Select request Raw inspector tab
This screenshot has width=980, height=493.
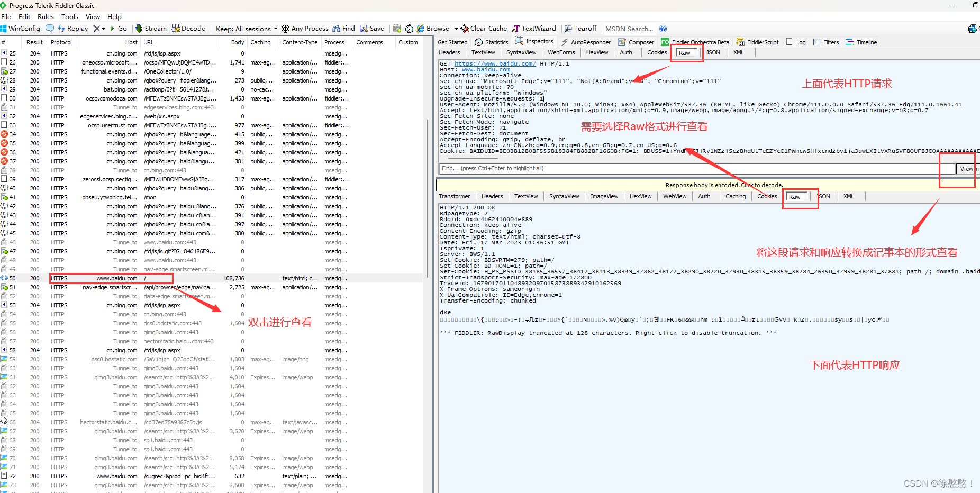point(685,52)
